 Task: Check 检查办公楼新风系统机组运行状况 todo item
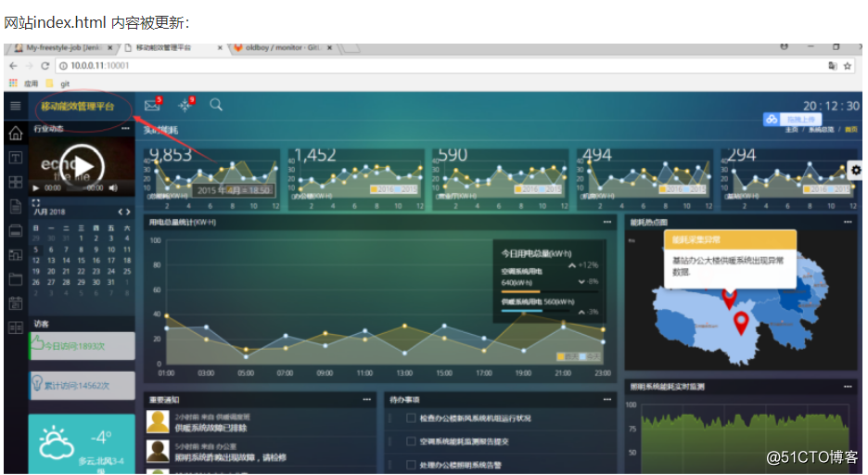click(411, 418)
